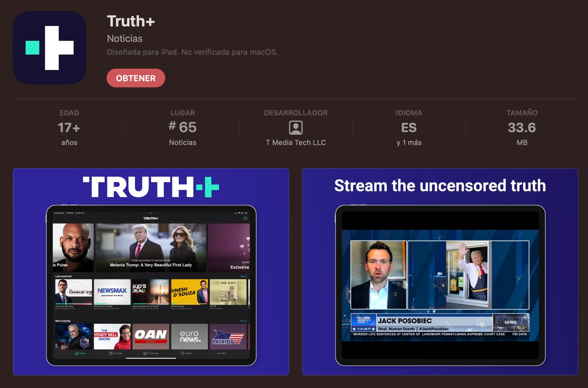Click the More dots icon in the iPad preview
588x388 pixels.
tap(219, 353)
